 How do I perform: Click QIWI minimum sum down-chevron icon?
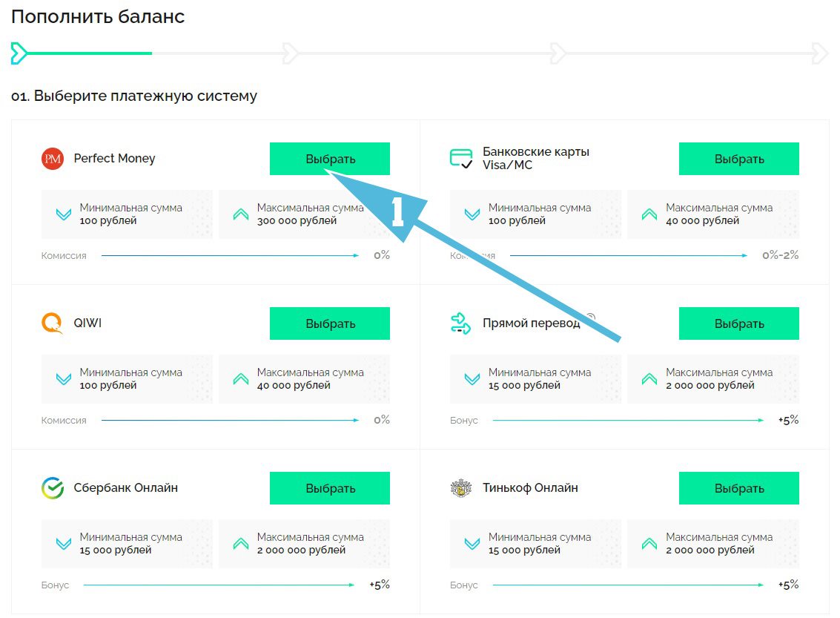tap(64, 379)
